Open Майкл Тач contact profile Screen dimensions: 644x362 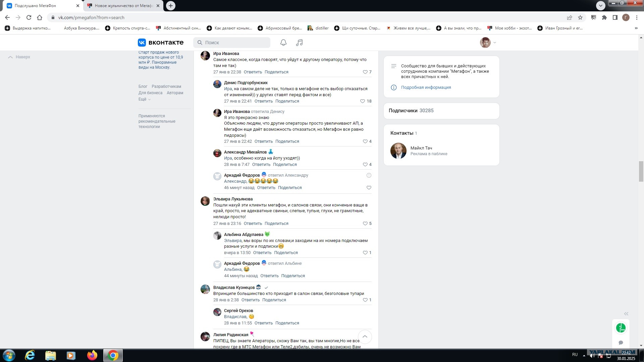click(421, 148)
